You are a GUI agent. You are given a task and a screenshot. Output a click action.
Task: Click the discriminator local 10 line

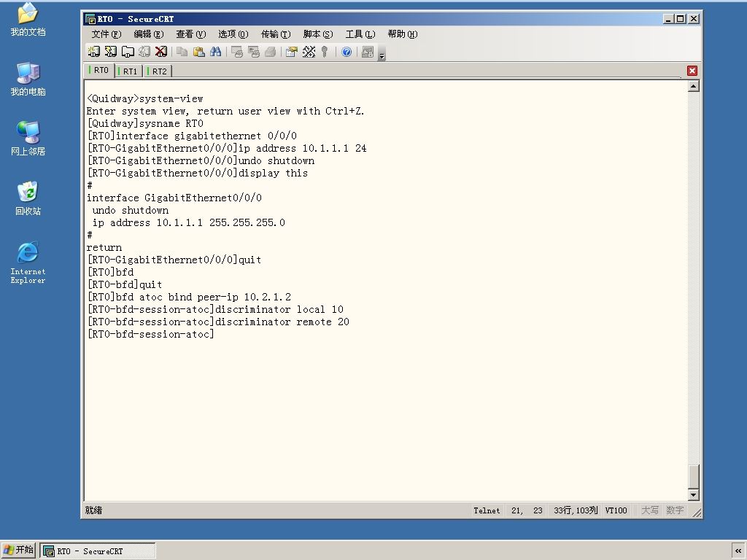tap(215, 309)
